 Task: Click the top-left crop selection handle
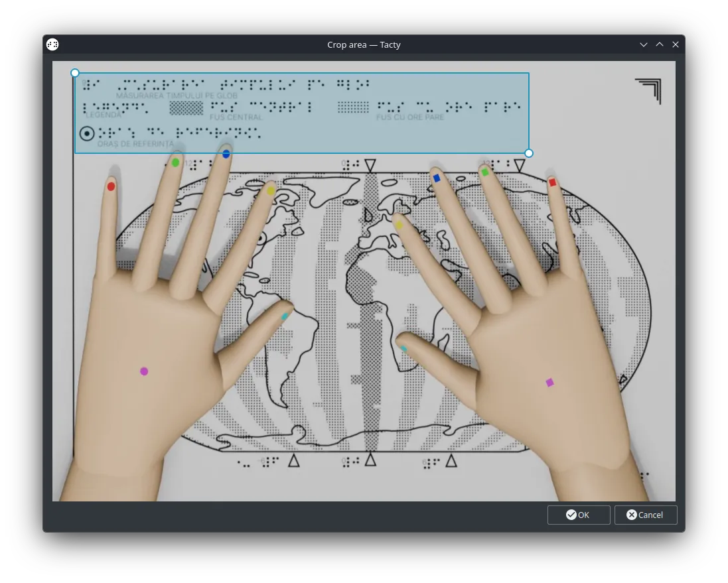[75, 73]
